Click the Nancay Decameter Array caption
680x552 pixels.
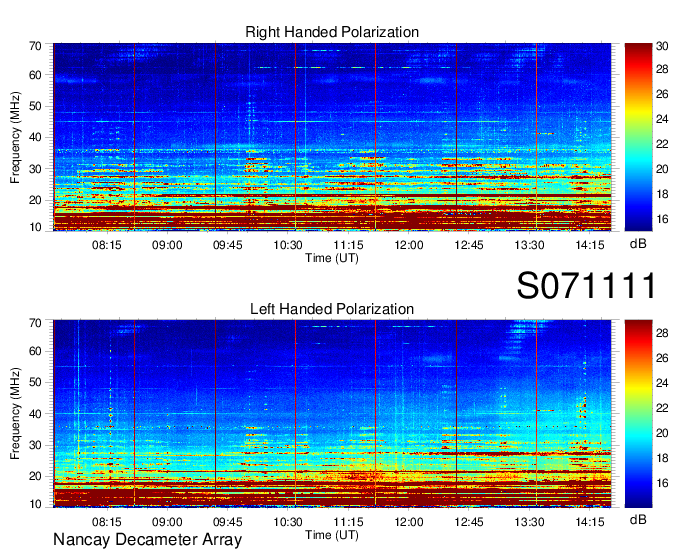(147, 539)
